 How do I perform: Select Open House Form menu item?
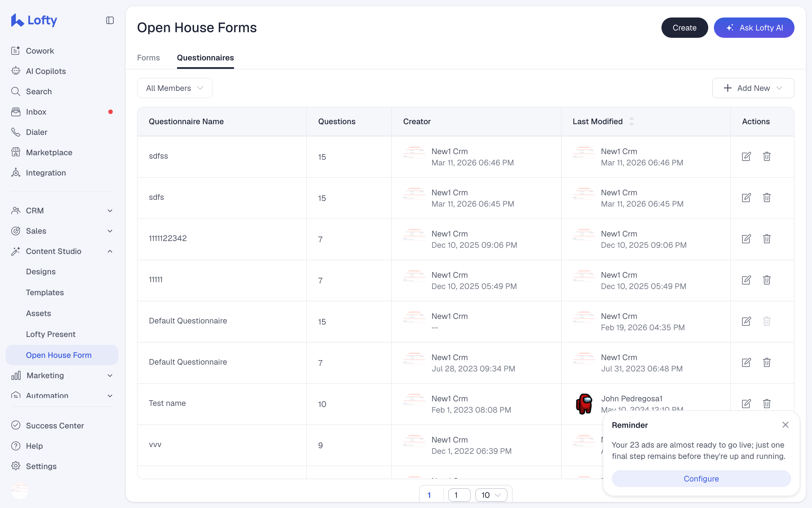point(62,355)
